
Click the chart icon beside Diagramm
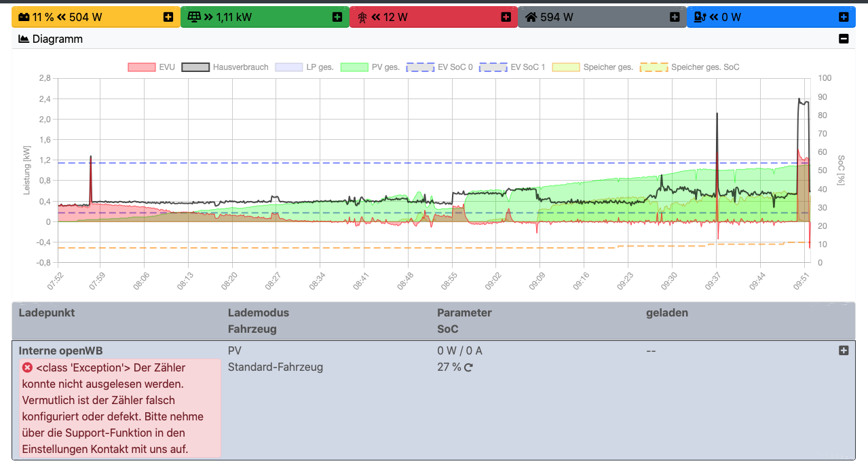coord(24,39)
